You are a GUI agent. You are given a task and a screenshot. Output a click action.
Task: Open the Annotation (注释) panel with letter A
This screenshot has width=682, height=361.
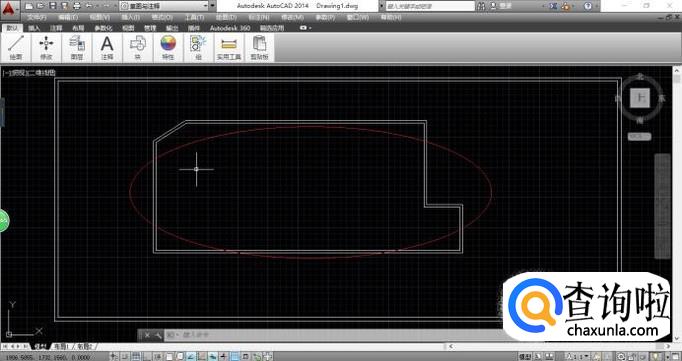107,47
